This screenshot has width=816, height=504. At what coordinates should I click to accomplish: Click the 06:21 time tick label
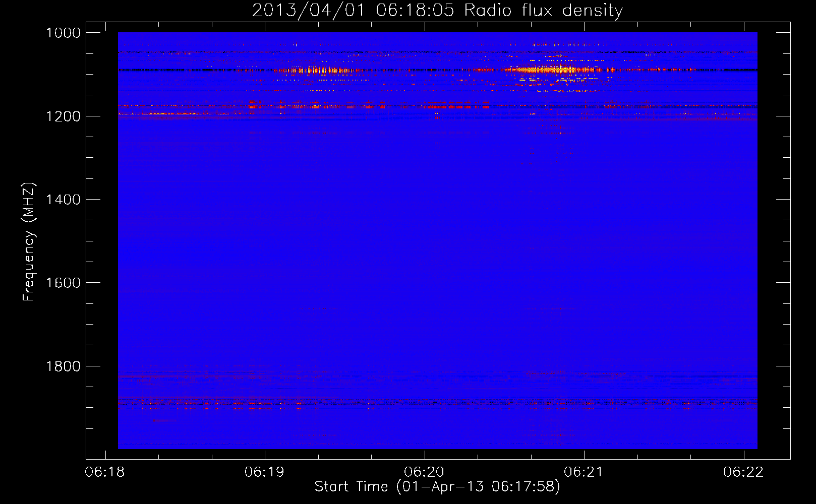tap(584, 472)
